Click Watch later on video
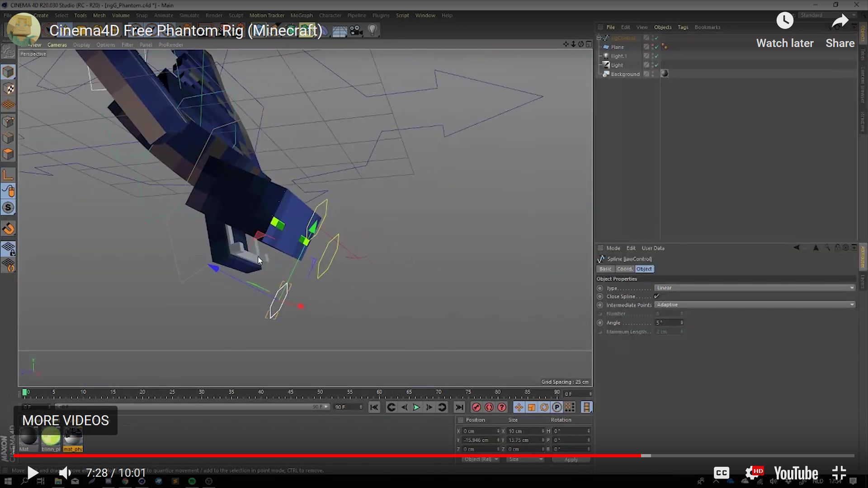The height and width of the screenshot is (488, 868). [785, 30]
